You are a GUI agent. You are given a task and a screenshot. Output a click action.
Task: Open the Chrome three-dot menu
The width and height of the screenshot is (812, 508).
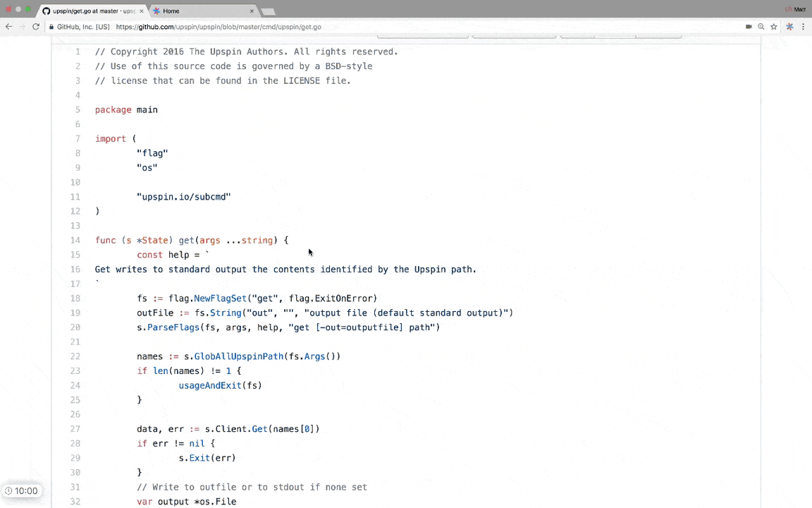tap(803, 27)
